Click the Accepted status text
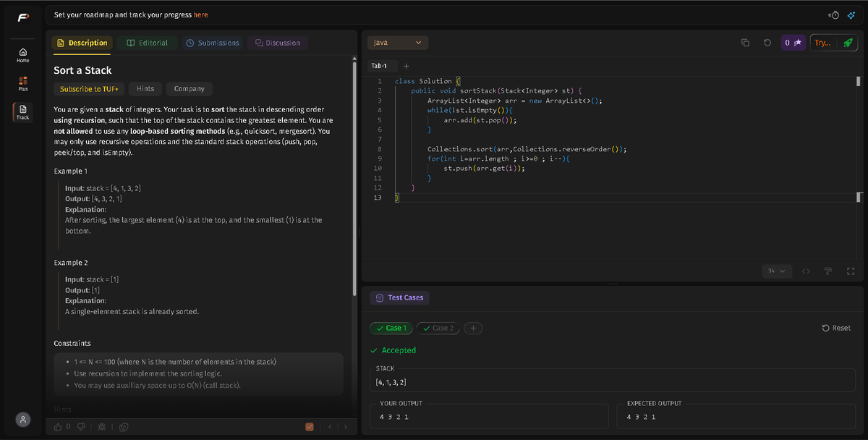This screenshot has width=868, height=440. 399,350
